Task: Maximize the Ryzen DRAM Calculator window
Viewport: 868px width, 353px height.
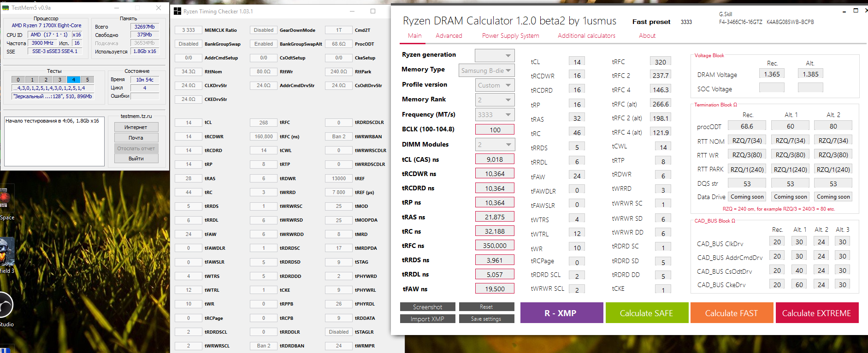Action: point(856,10)
